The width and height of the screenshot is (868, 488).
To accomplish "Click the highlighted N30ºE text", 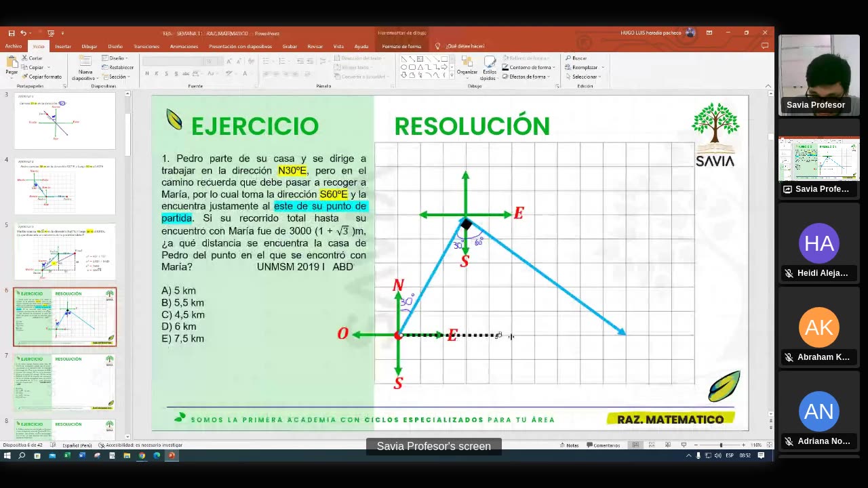I will [292, 171].
